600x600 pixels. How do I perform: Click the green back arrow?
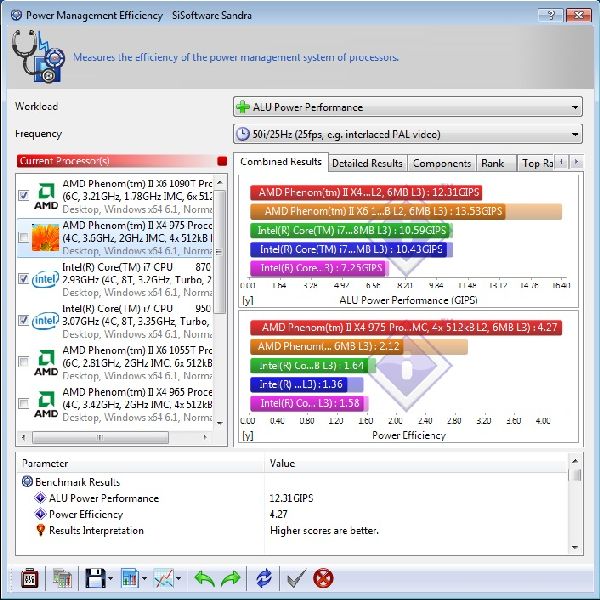click(x=204, y=579)
